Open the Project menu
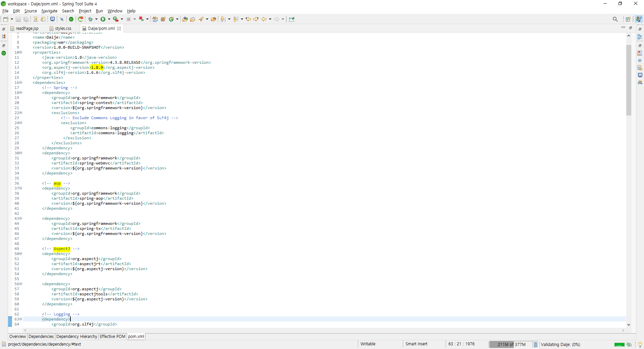644x349 pixels. (x=85, y=11)
